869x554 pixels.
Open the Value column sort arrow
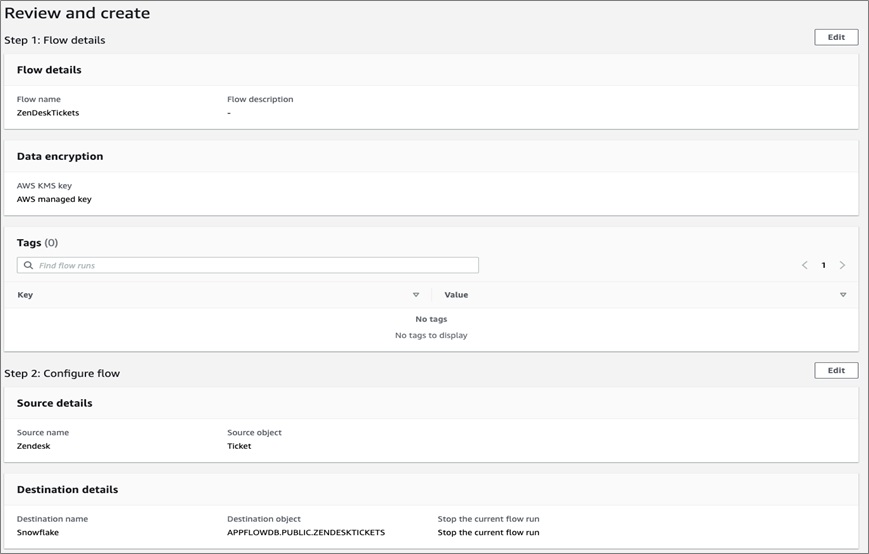pyautogui.click(x=843, y=295)
